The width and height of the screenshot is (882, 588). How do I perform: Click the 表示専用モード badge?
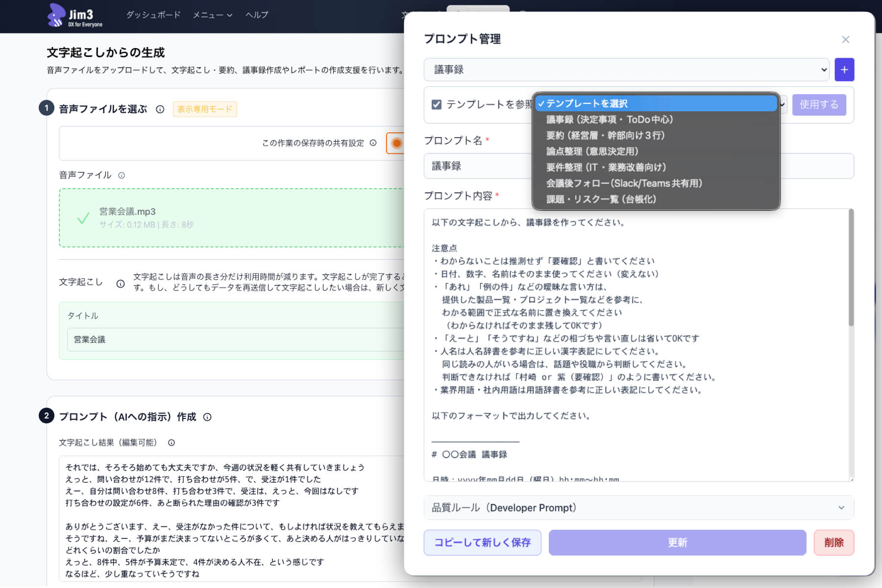point(205,109)
